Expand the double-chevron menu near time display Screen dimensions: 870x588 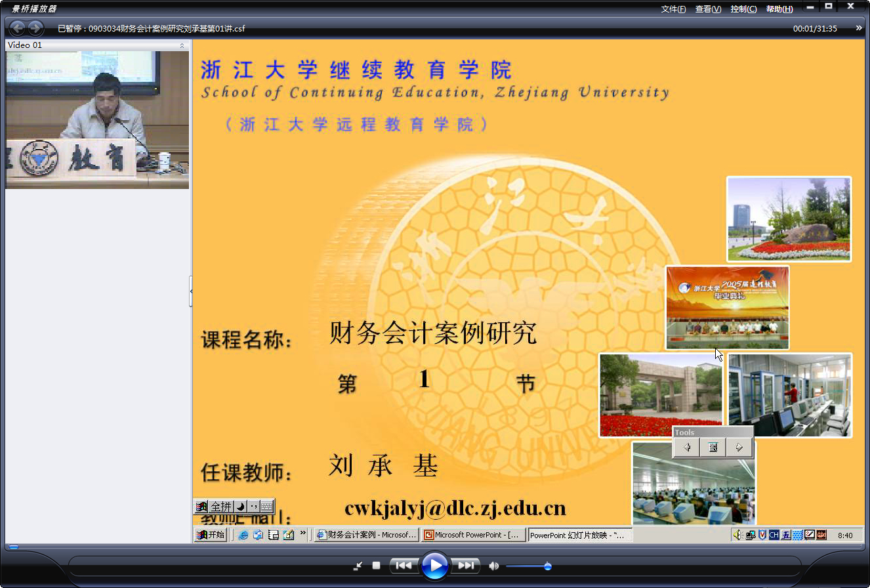[859, 28]
